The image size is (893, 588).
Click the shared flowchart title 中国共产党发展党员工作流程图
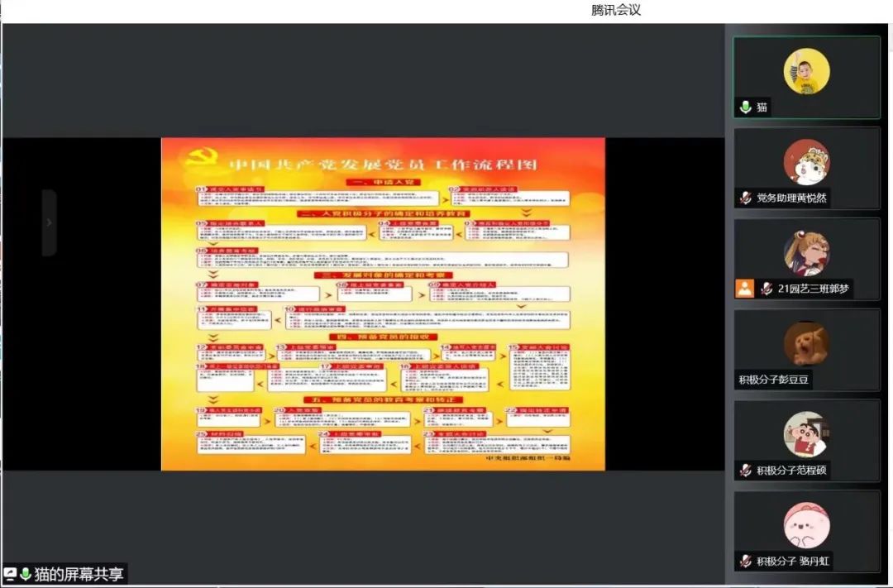(x=383, y=164)
